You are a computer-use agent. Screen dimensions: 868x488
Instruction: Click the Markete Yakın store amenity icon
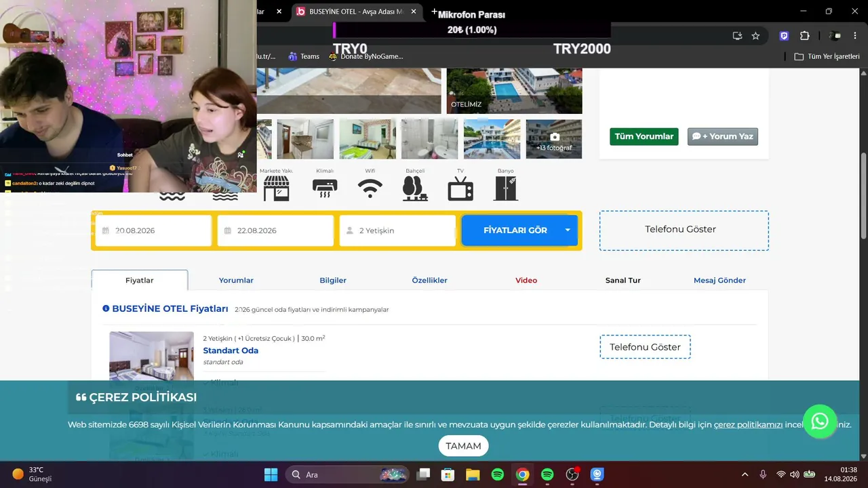(276, 188)
